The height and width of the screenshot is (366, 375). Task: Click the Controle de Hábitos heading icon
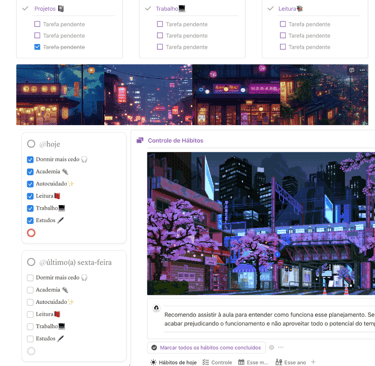(140, 140)
